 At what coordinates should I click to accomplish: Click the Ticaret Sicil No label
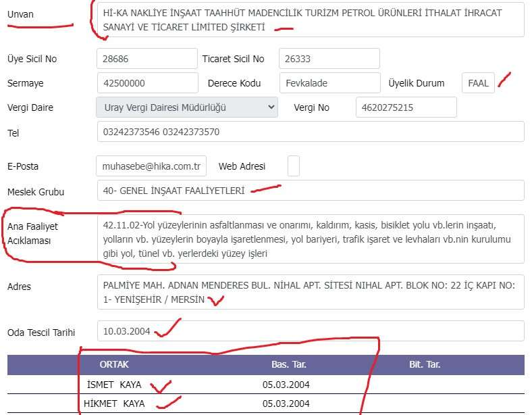(233, 59)
